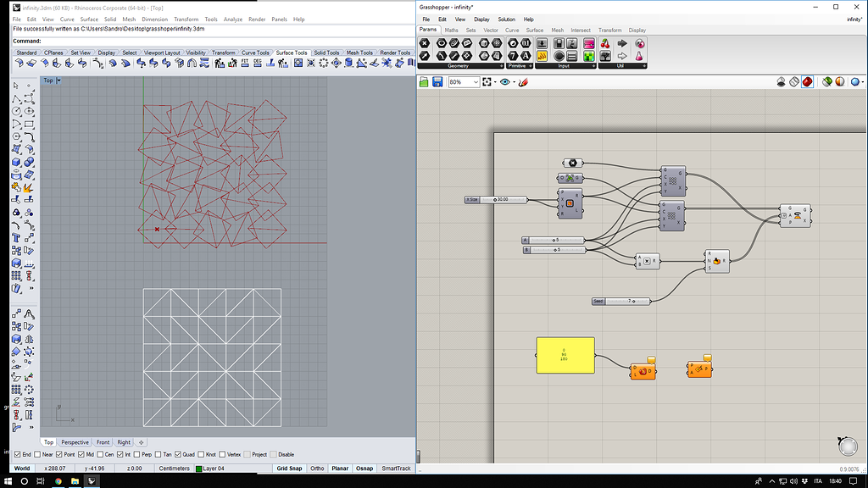Open the Top viewport title dropdown arrow
Screen dimensions: 868x488
pos(58,80)
